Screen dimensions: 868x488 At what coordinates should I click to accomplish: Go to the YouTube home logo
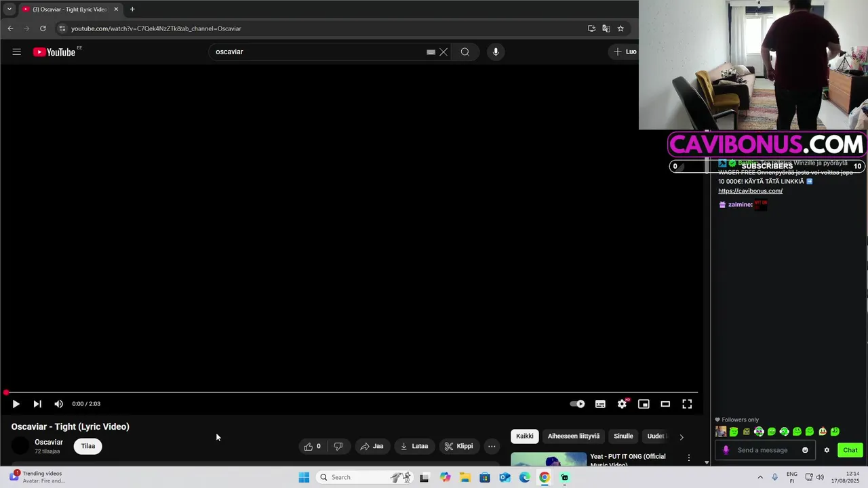[54, 52]
